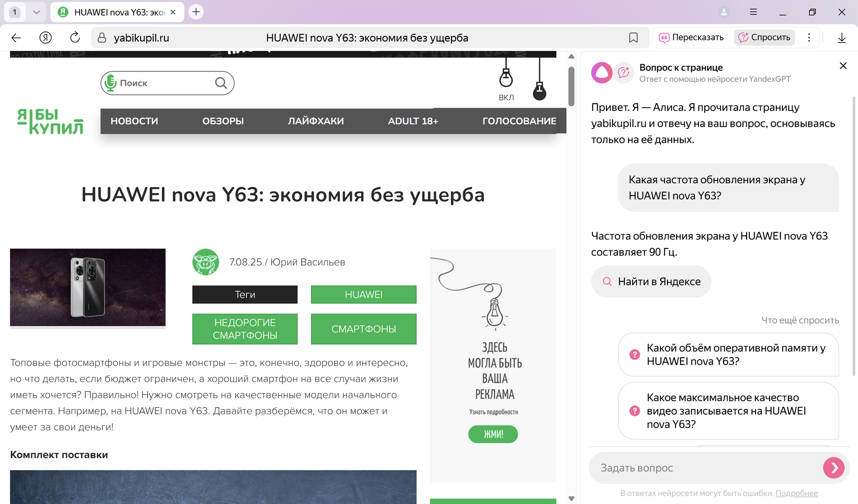Click the site search magnifier icon

click(x=221, y=83)
